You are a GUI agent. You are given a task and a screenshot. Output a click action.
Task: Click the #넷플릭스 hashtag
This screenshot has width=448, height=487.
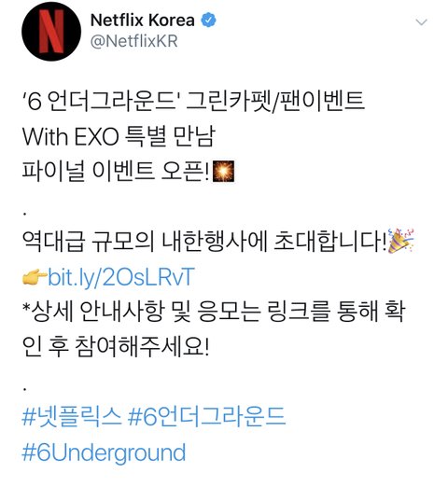tap(71, 416)
